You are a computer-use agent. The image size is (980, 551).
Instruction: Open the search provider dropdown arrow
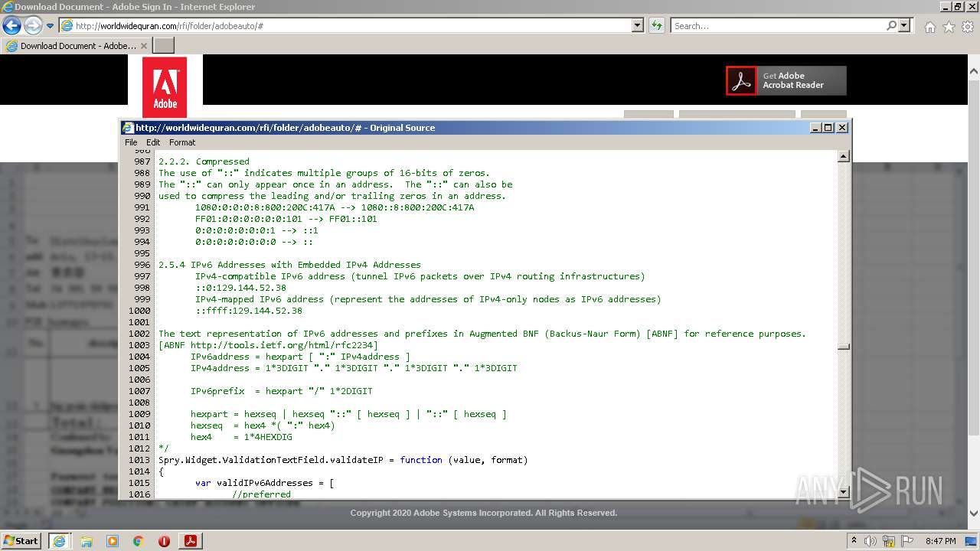[904, 25]
